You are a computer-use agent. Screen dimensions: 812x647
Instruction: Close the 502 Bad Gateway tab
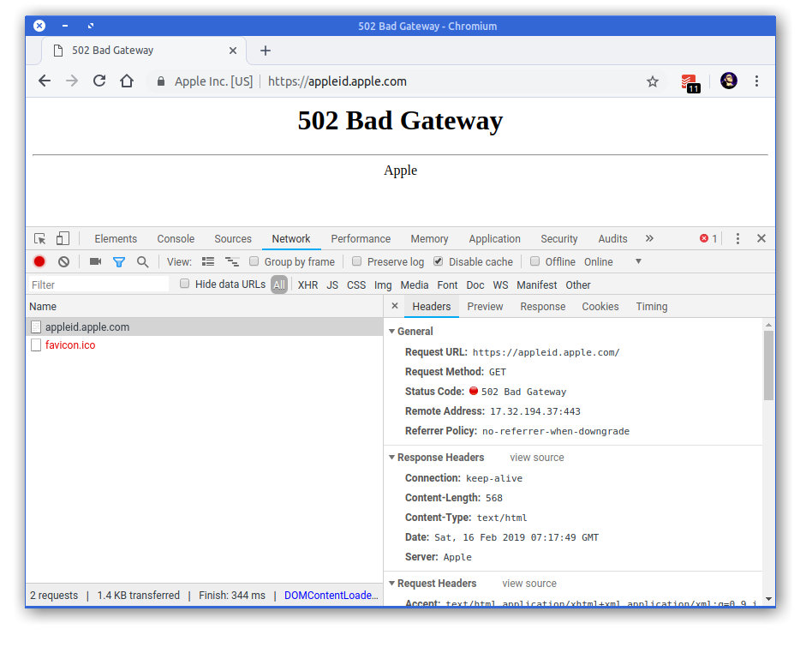(x=233, y=51)
